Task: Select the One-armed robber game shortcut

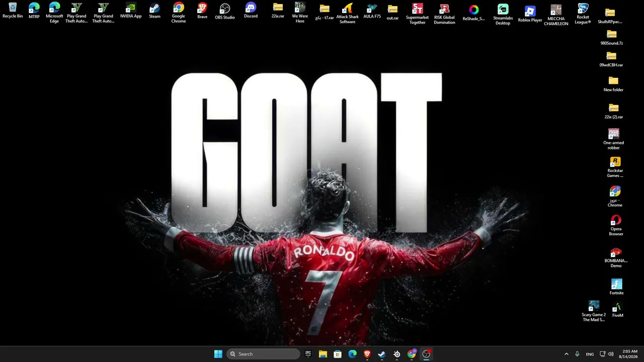Action: point(614,139)
